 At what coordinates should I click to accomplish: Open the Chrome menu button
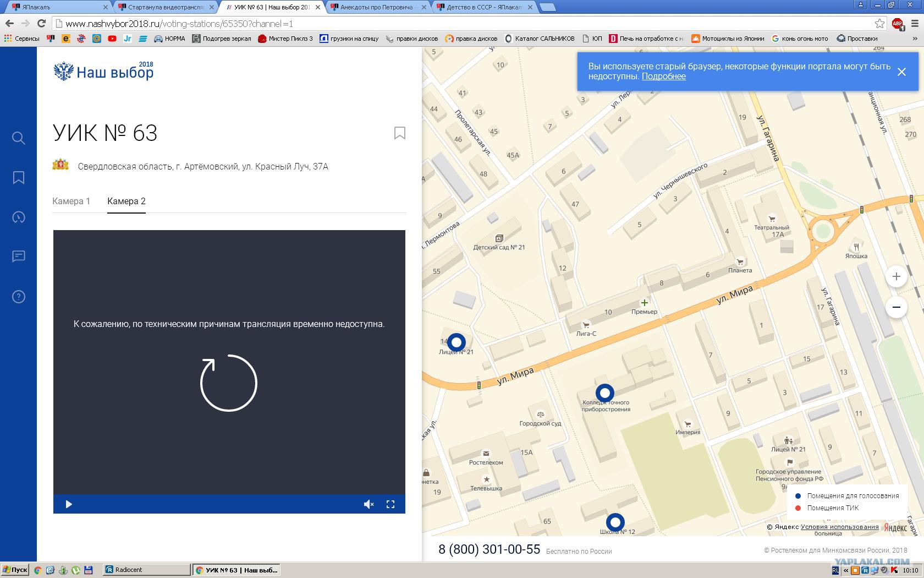915,24
